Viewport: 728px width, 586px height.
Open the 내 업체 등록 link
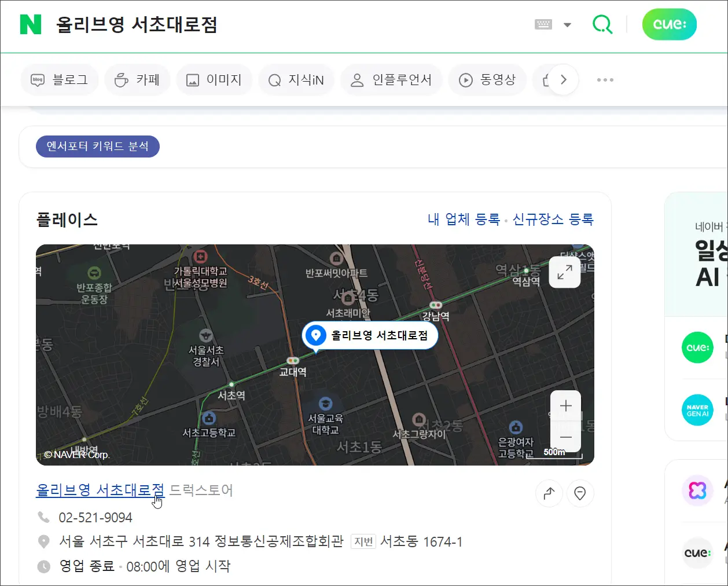464,219
